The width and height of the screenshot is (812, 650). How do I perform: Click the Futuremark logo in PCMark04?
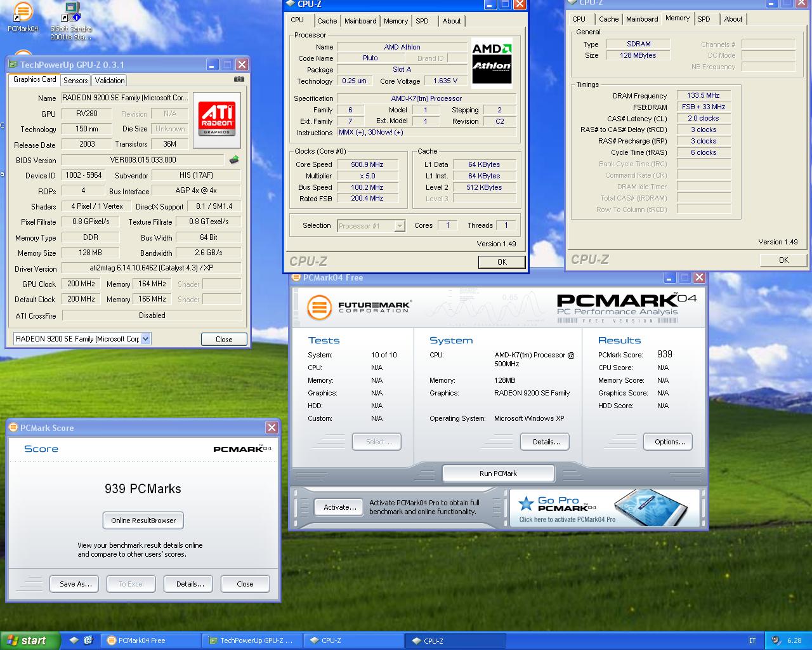(359, 308)
